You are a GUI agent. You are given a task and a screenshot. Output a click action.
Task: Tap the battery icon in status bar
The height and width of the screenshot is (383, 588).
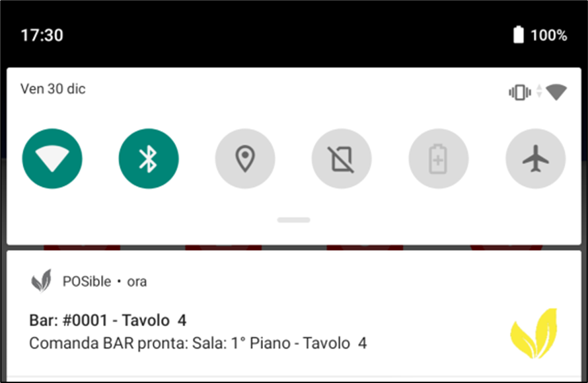click(518, 35)
